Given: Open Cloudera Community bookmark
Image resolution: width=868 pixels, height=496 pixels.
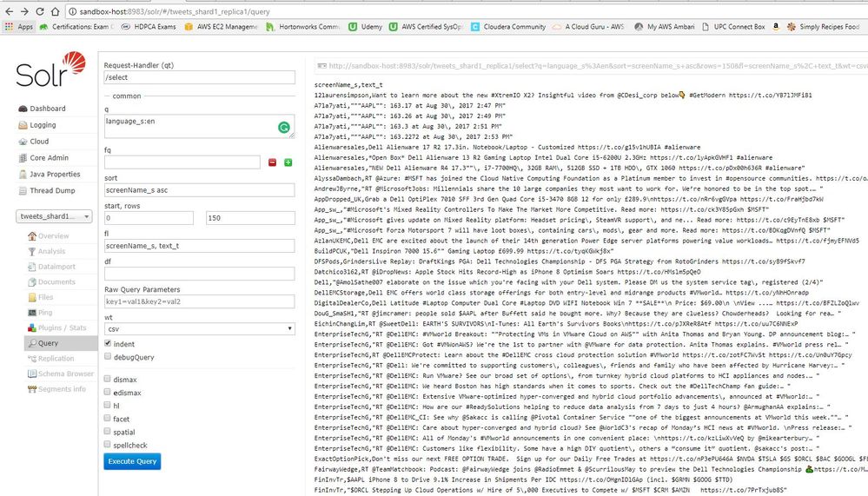Looking at the screenshot, I should (x=509, y=27).
